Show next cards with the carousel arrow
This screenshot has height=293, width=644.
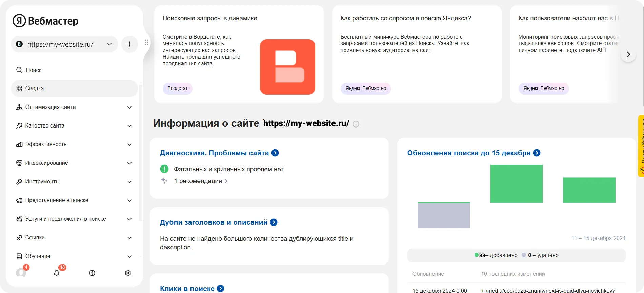click(x=628, y=54)
